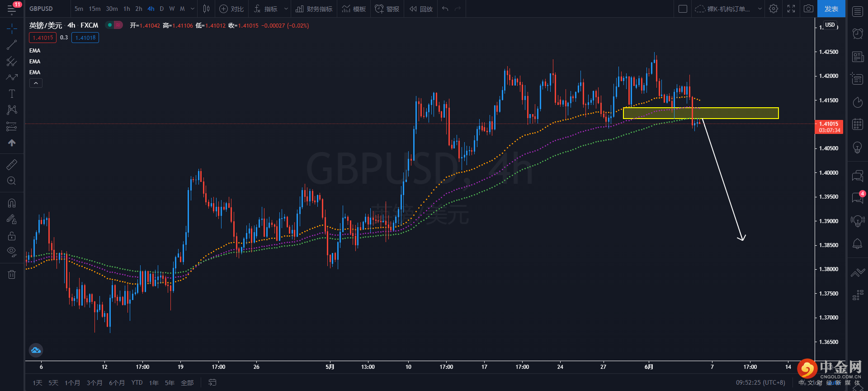868x391 pixels.
Task: Select the 3个月 date range
Action: pyautogui.click(x=94, y=383)
